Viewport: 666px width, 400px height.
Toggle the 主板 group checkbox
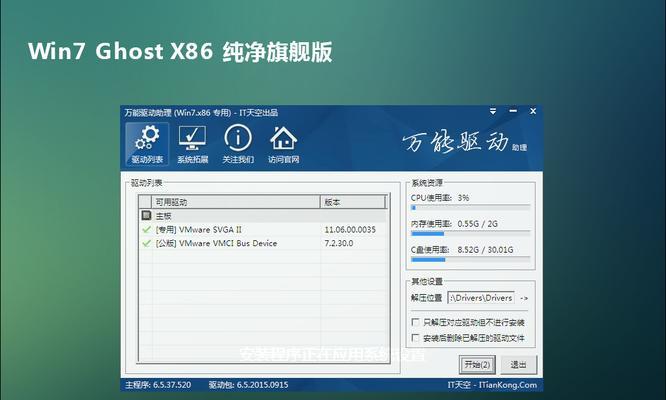146,216
